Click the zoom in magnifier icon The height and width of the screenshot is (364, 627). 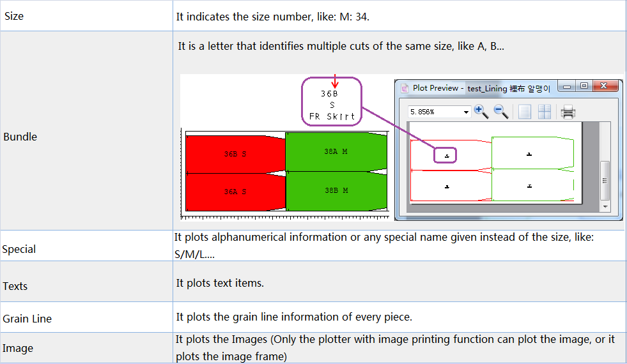click(481, 112)
